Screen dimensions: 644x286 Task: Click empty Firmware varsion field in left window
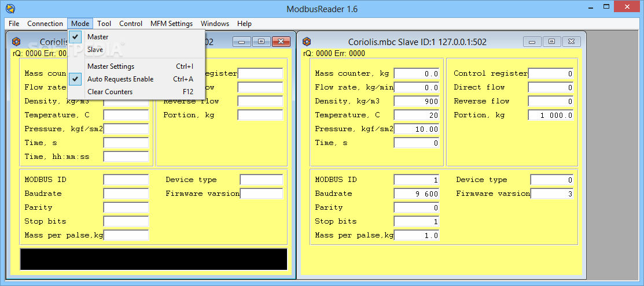pyautogui.click(x=262, y=194)
